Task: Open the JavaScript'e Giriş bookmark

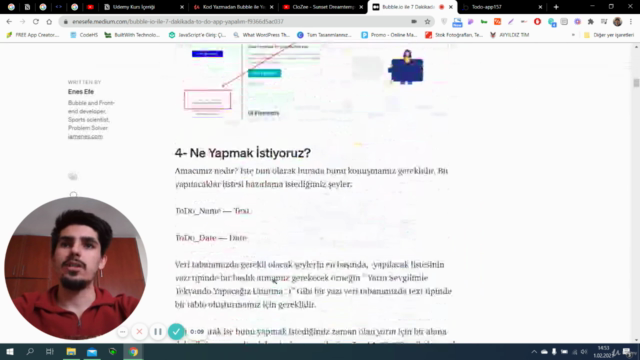Action: point(197,35)
